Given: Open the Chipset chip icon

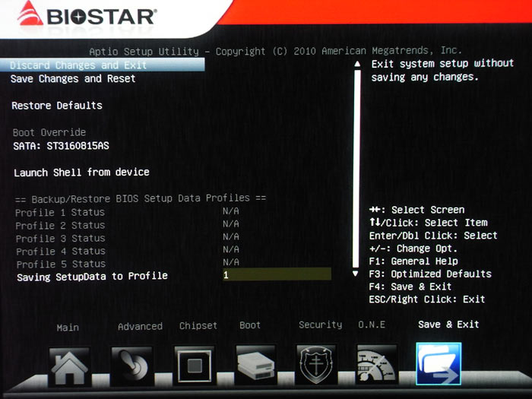Looking at the screenshot, I should tap(194, 366).
